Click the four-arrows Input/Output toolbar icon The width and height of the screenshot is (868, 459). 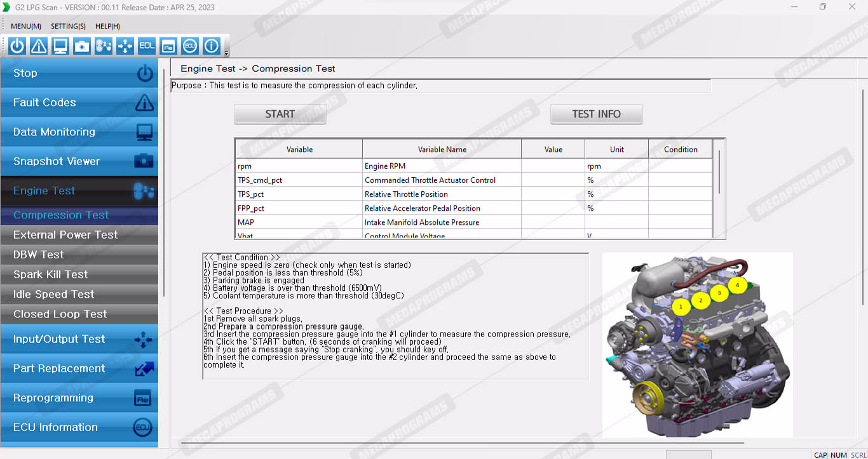[125, 46]
